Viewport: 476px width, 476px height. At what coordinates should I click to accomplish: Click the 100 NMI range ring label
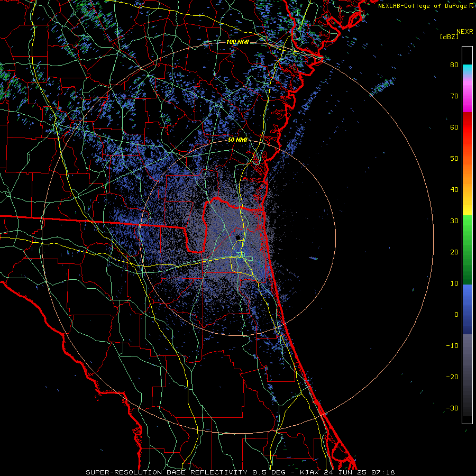click(237, 42)
